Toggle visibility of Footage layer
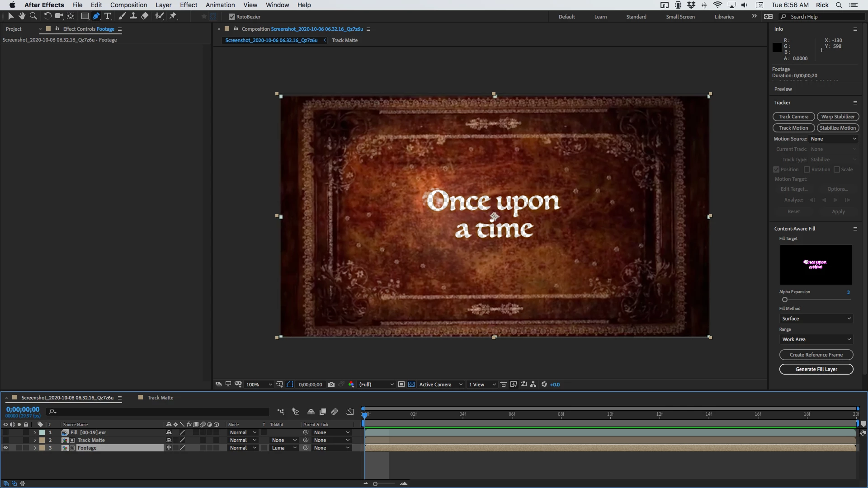The height and width of the screenshot is (488, 868). coord(6,448)
